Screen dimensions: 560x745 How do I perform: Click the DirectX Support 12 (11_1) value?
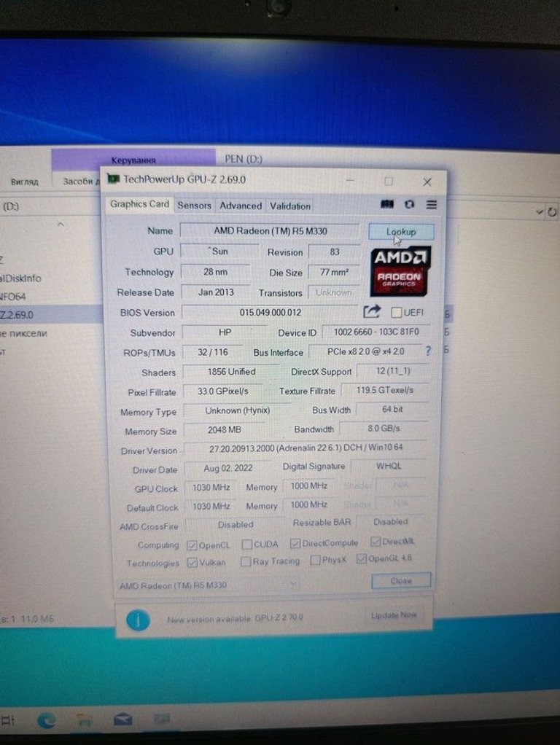coord(393,370)
